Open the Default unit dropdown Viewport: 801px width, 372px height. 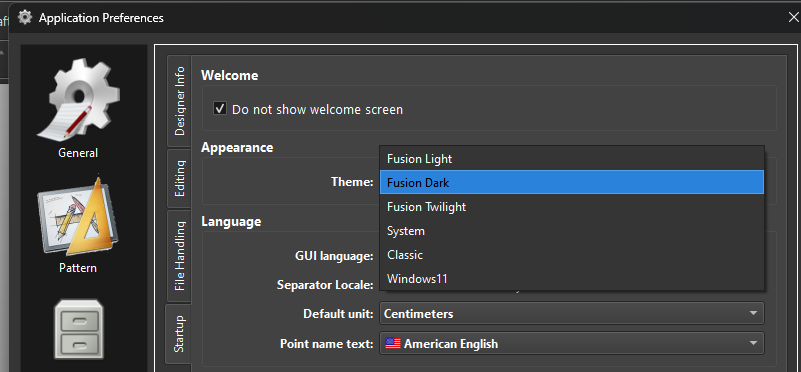[572, 313]
